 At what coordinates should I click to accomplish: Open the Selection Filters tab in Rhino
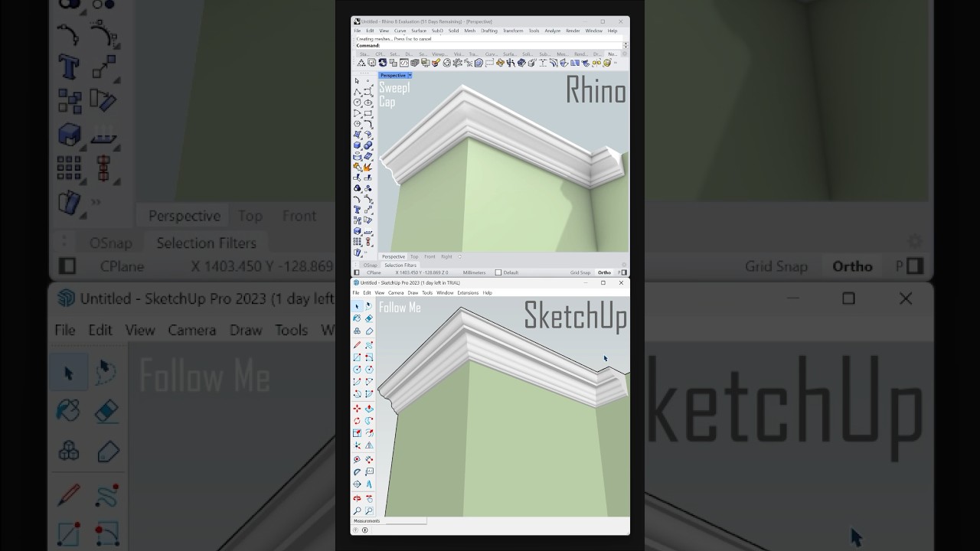pyautogui.click(x=400, y=265)
